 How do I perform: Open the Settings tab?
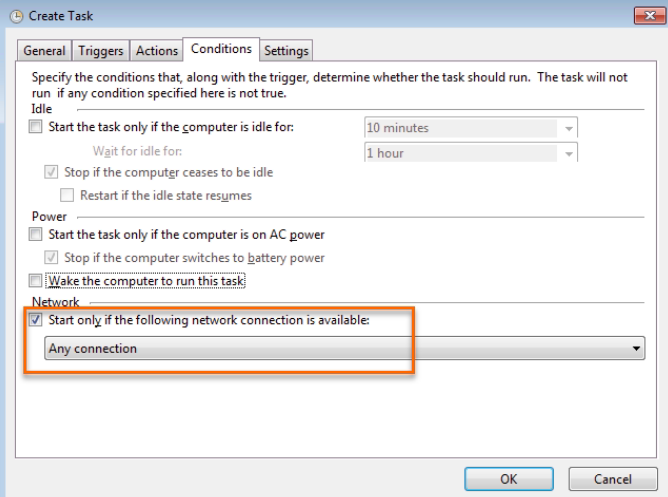[x=286, y=51]
